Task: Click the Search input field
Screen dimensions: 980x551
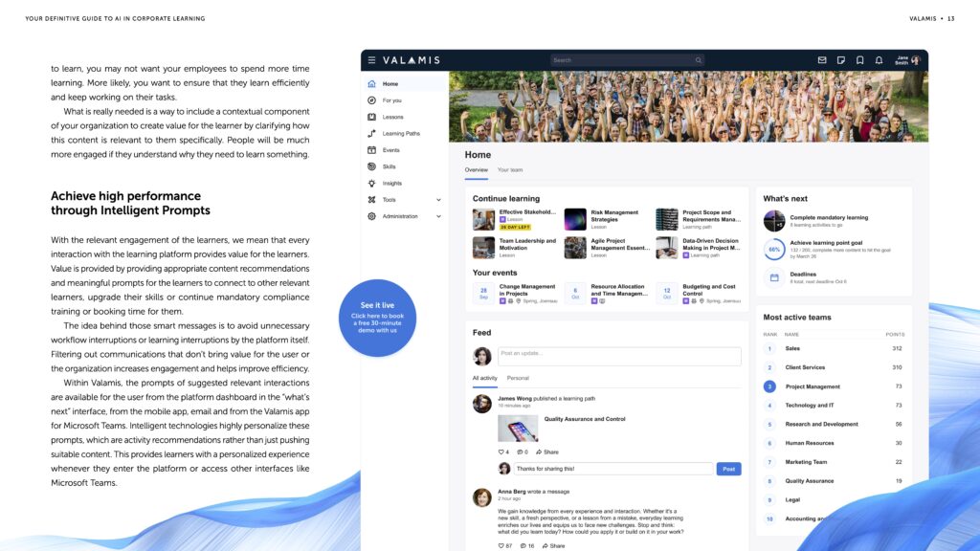Action: point(628,60)
